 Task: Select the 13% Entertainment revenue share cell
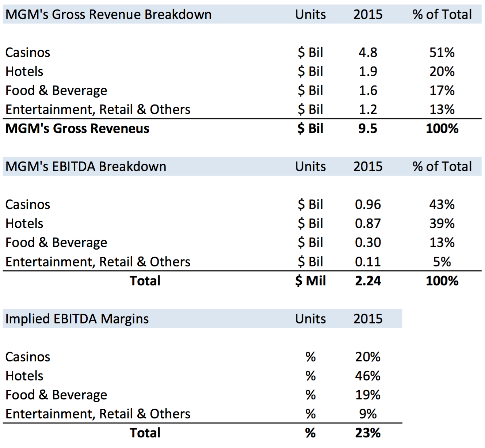coord(442,110)
